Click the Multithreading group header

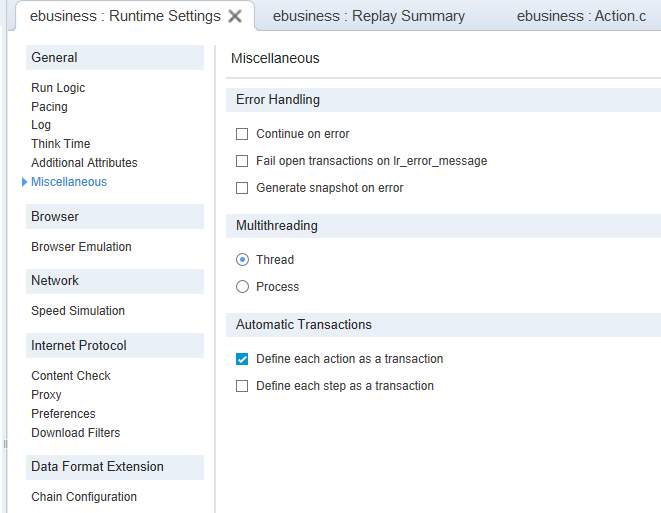point(443,226)
